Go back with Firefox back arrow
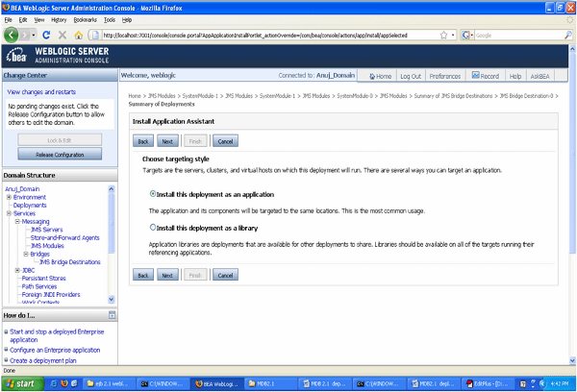This screenshot has height=392, width=577. tap(11, 36)
